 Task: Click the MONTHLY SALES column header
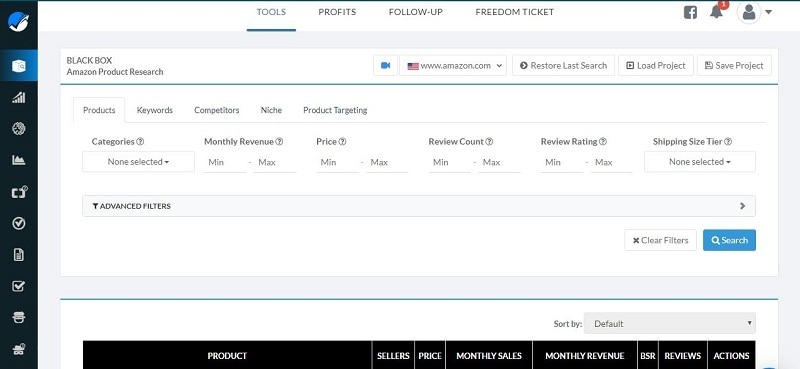coord(489,356)
